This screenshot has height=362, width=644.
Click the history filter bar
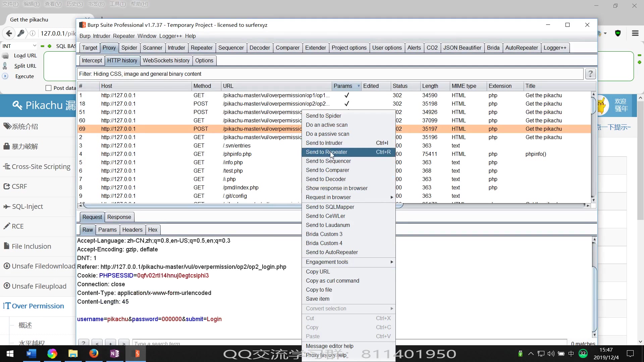330,74
